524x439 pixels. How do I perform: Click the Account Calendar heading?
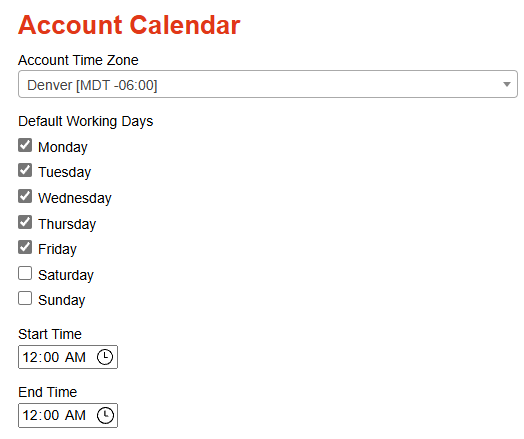point(129,25)
